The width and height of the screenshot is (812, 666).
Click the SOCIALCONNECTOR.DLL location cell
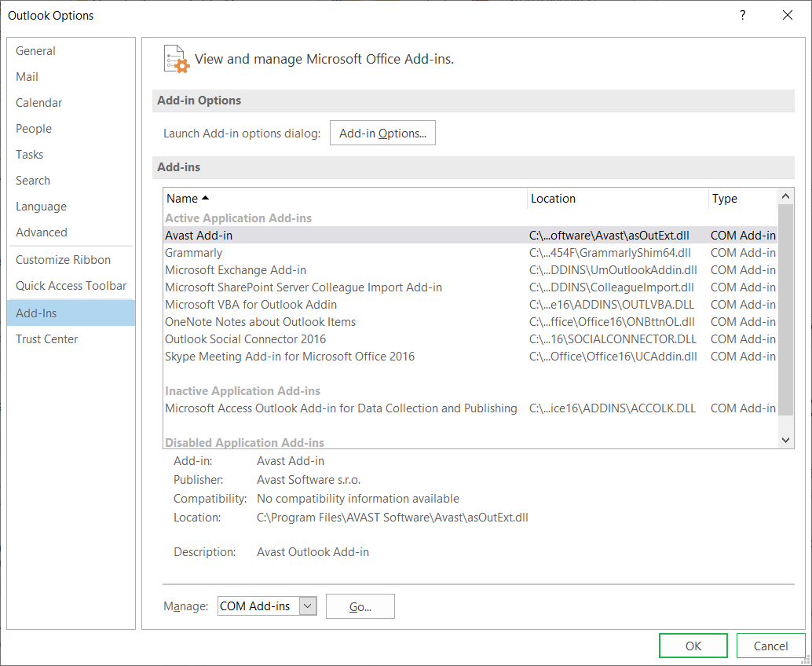pyautogui.click(x=613, y=338)
